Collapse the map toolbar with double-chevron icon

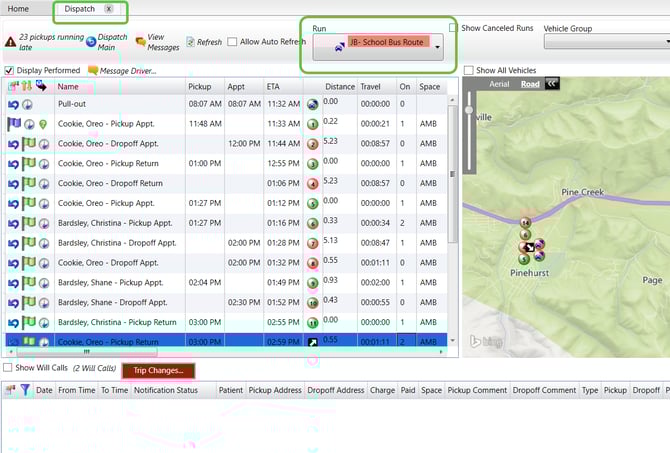click(552, 84)
